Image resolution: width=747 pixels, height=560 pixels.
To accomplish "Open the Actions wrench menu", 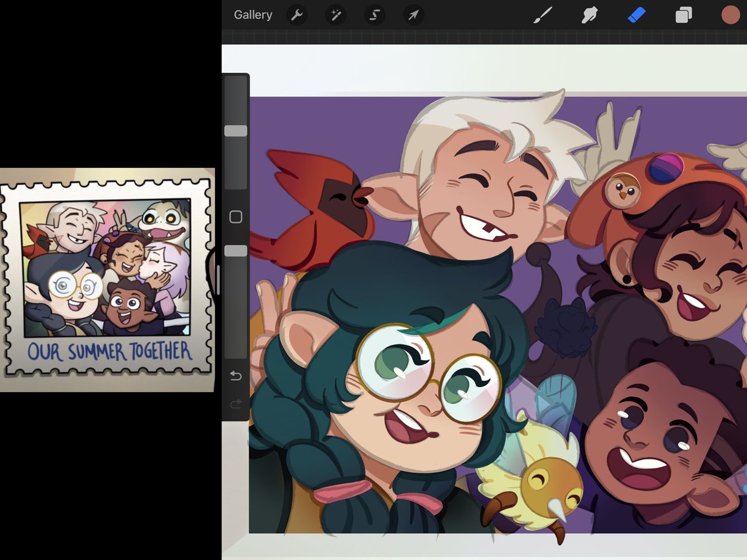I will (x=297, y=15).
